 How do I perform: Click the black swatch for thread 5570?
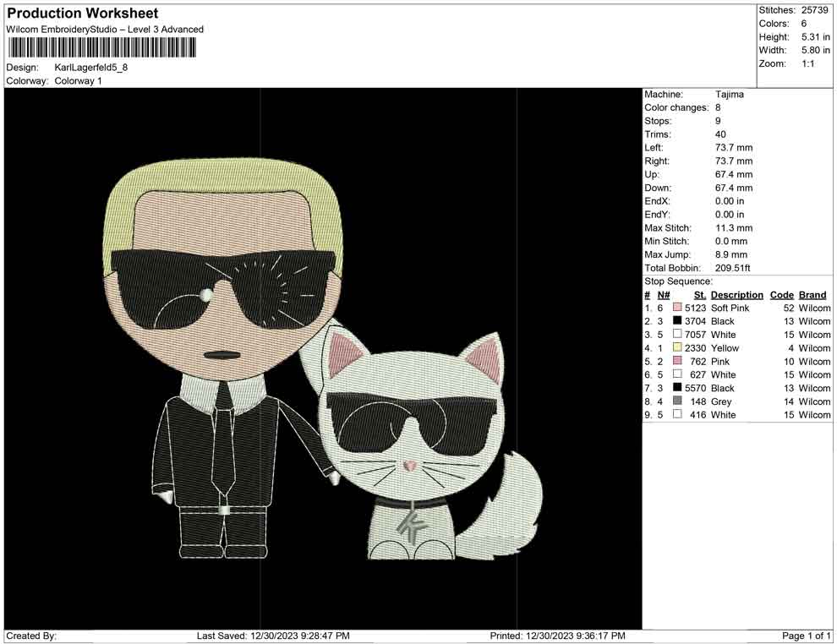pyautogui.click(x=677, y=387)
